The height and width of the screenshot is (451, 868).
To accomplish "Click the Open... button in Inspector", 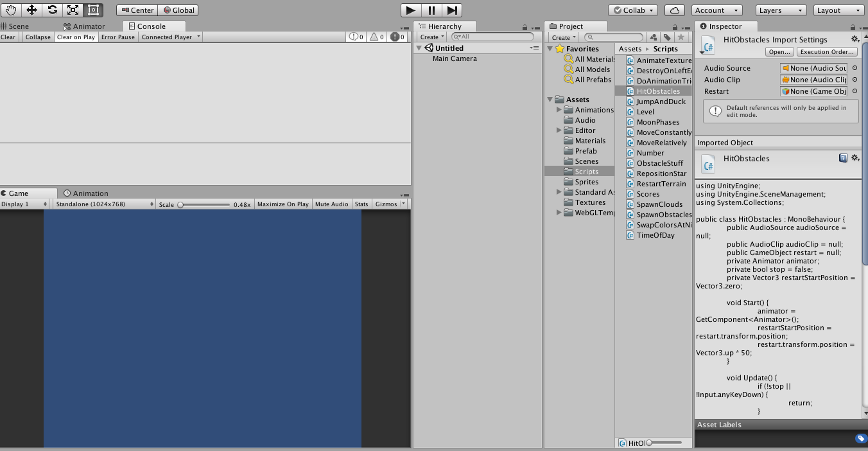I will click(x=779, y=51).
